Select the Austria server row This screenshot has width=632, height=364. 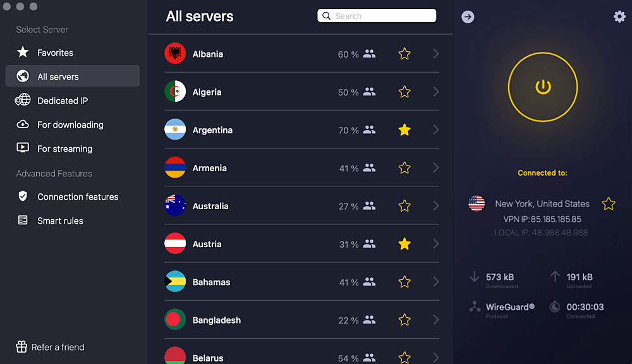click(x=301, y=244)
